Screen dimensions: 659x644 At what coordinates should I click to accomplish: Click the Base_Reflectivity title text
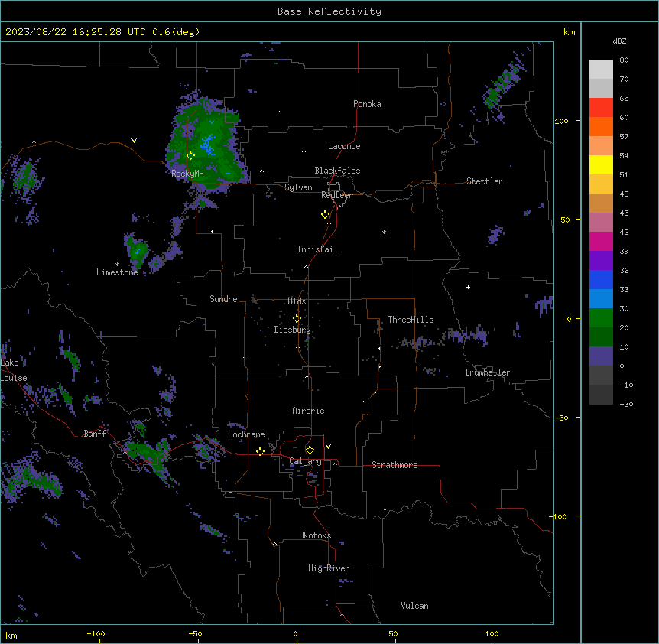click(329, 11)
